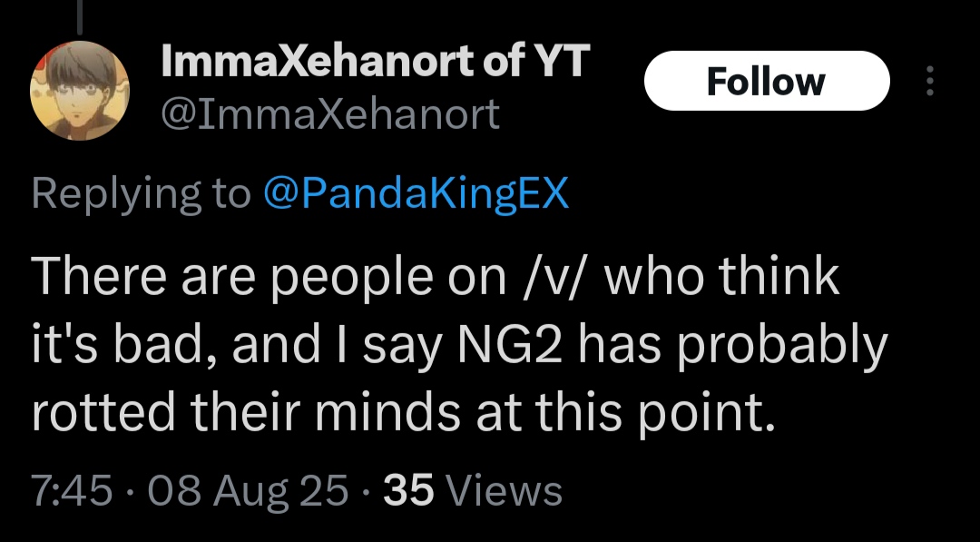Image resolution: width=980 pixels, height=542 pixels.
Task: Visit the @ImmaXehanort handle
Action: coord(330,114)
